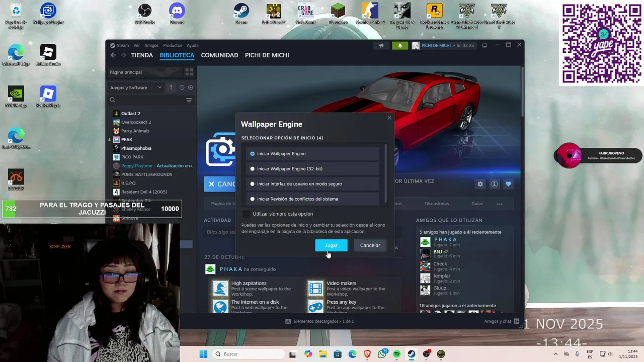The height and width of the screenshot is (362, 644).
Task: Click the High aspirations achievement icon
Action: point(220,288)
